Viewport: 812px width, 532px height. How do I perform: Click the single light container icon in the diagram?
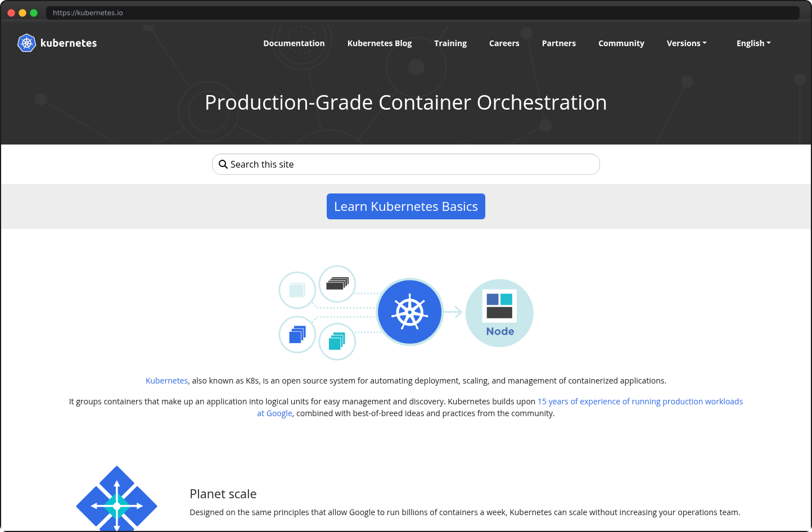click(297, 290)
